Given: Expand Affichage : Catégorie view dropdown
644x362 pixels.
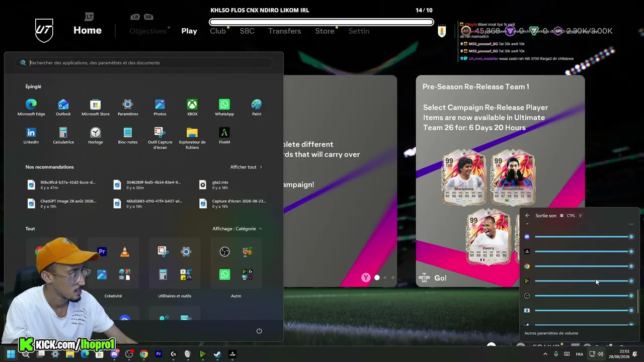Looking at the screenshot, I should [x=237, y=229].
